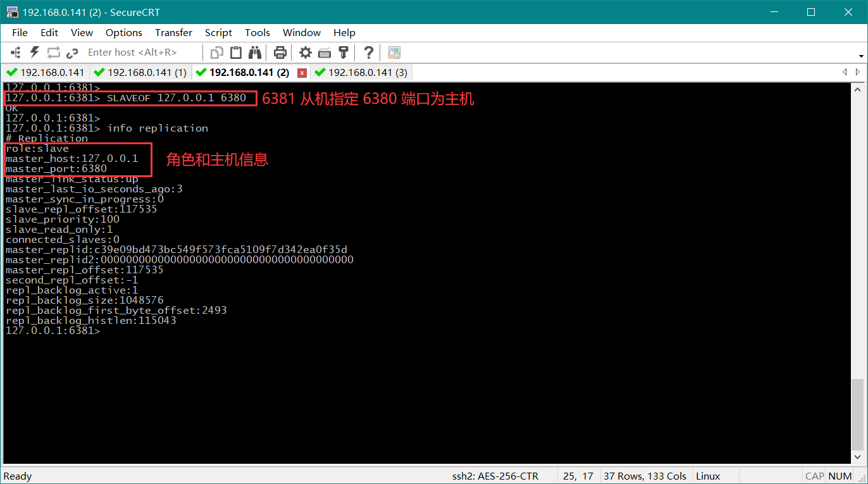Click the terminal vertical scrollbar thumb
Screen dimensions: 868x484
[857, 411]
